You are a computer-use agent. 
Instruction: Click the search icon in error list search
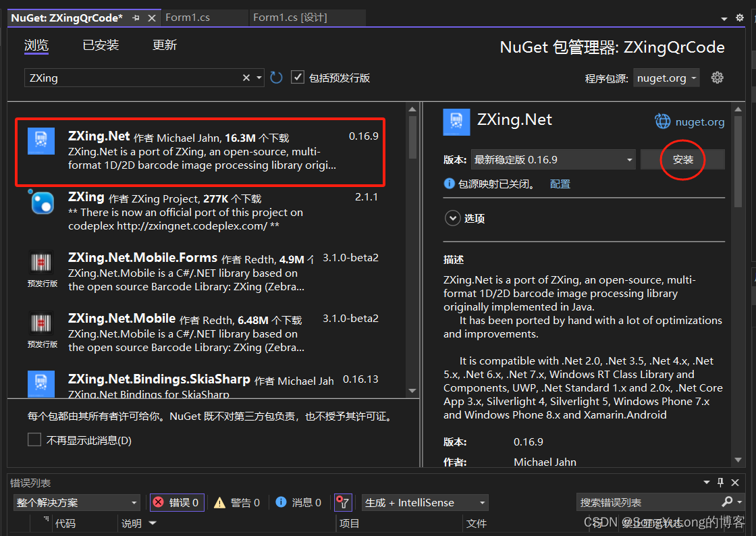(x=727, y=502)
